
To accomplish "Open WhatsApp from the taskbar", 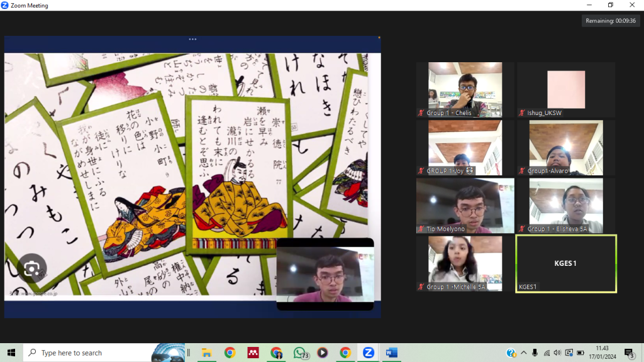I will (x=299, y=353).
